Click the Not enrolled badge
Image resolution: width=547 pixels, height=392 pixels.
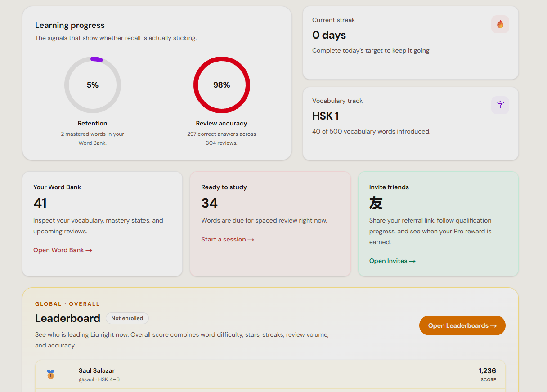coord(127,318)
